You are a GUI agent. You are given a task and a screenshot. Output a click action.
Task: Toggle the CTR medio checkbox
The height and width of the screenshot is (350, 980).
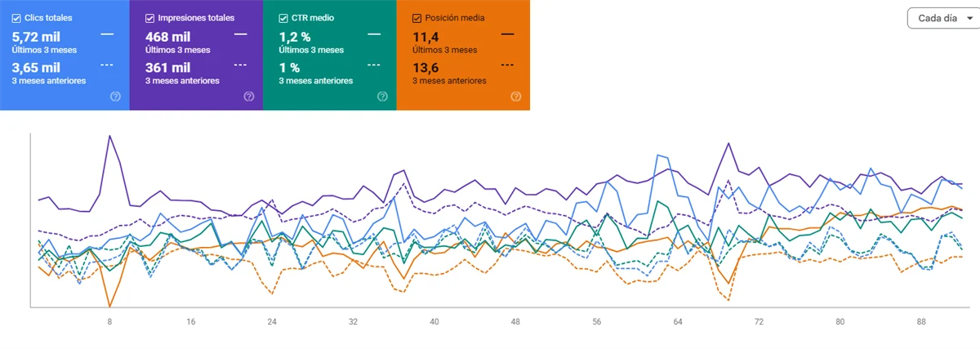283,17
